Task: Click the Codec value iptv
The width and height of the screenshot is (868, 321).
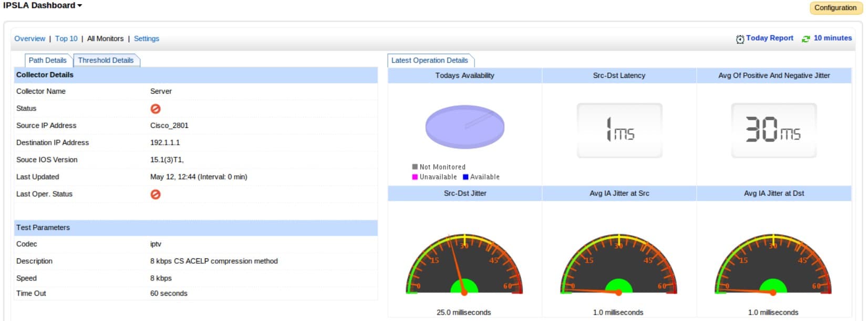Action: click(156, 244)
